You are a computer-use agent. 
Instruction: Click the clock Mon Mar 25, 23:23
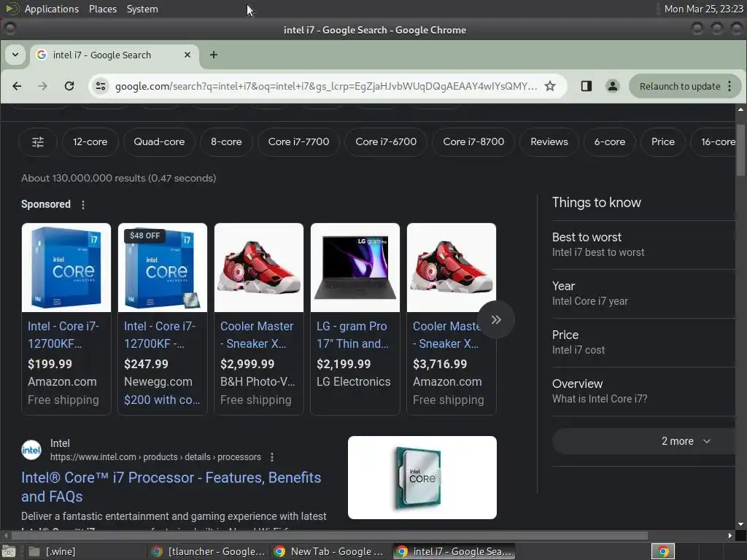(x=704, y=9)
